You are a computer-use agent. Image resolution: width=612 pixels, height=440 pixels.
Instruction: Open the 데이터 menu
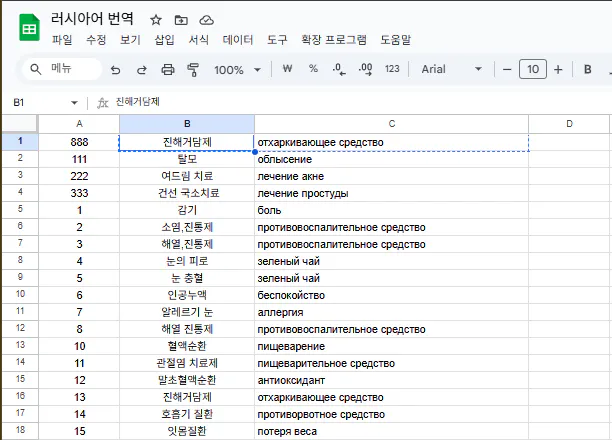[238, 39]
